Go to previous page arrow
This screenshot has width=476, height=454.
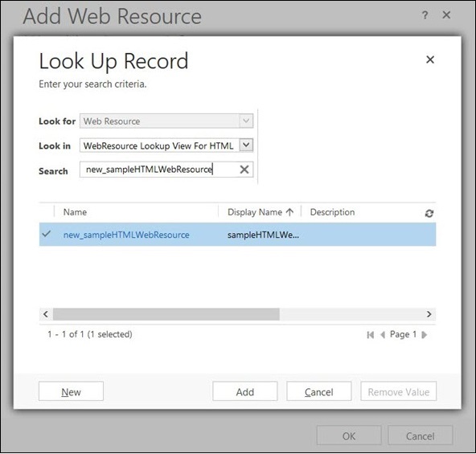(x=383, y=335)
